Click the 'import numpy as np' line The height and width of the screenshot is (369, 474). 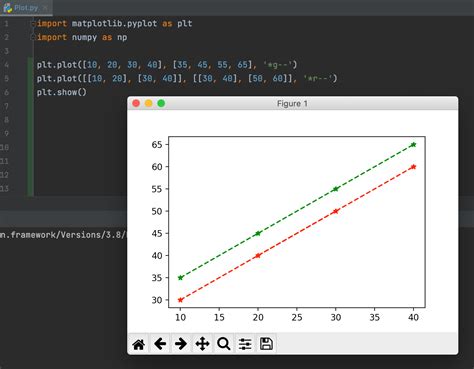(82, 37)
